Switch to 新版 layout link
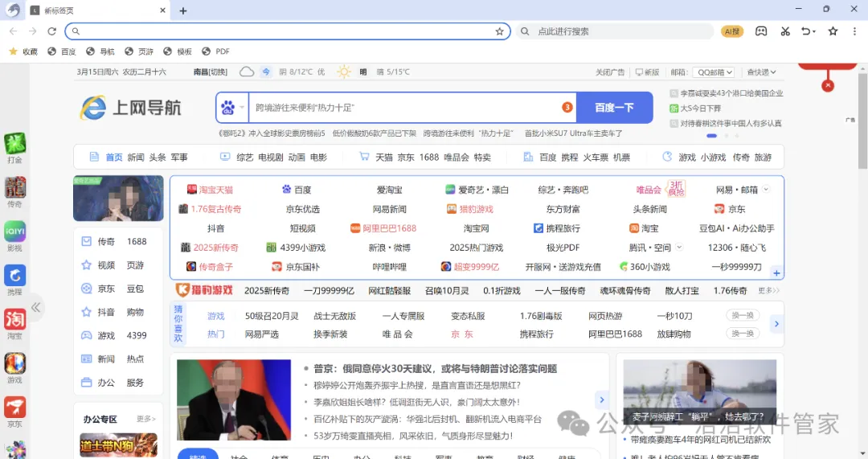Viewport: 868px width, 459px height. pyautogui.click(x=648, y=72)
